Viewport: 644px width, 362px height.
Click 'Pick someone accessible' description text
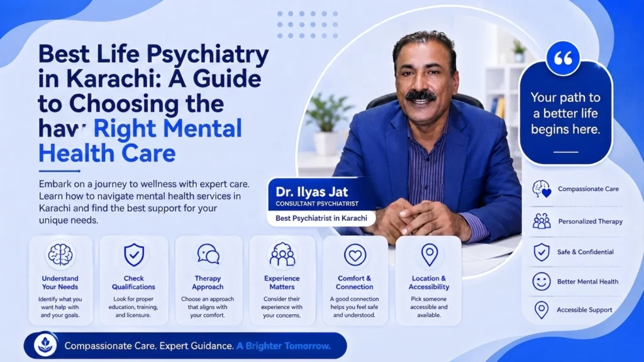[x=429, y=307]
